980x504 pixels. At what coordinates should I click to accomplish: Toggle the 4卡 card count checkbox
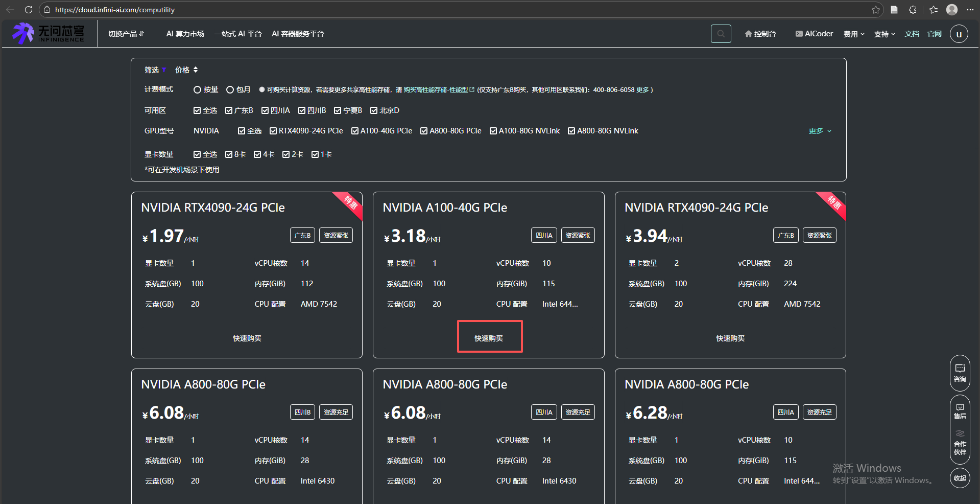click(x=257, y=154)
